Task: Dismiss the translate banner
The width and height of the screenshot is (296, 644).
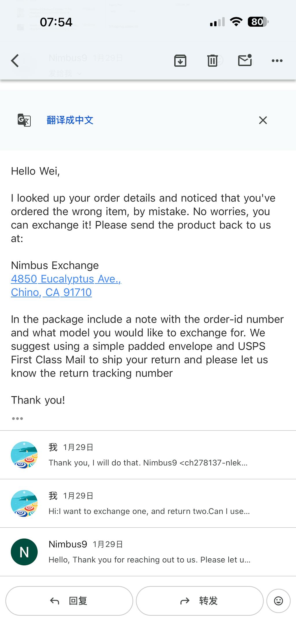Action: pyautogui.click(x=263, y=120)
